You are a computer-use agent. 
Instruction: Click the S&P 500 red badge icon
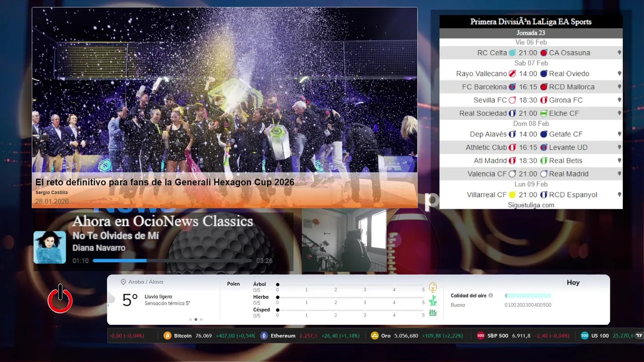[x=480, y=336]
